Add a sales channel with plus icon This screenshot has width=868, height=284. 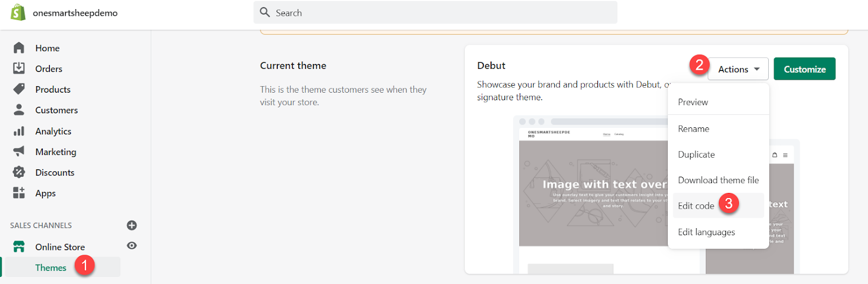(x=132, y=225)
